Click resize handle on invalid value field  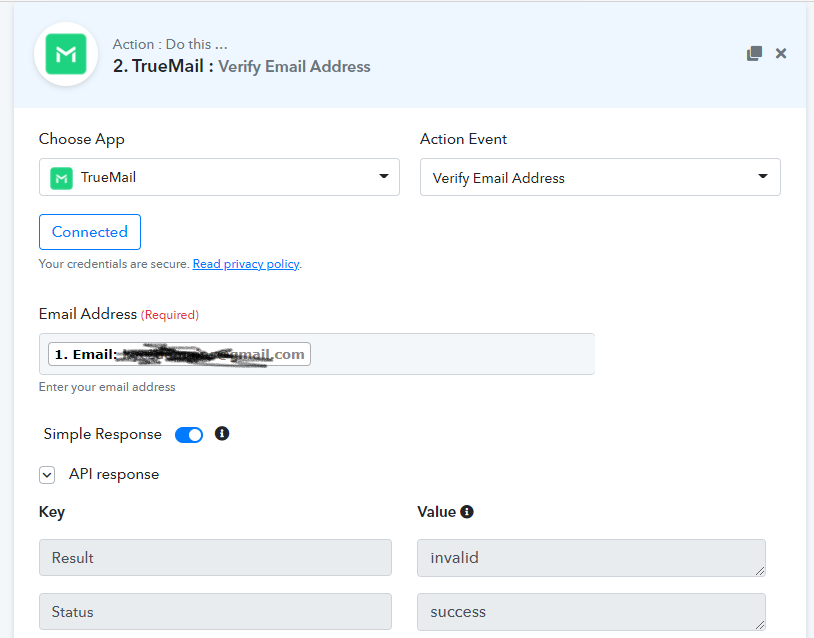759,570
